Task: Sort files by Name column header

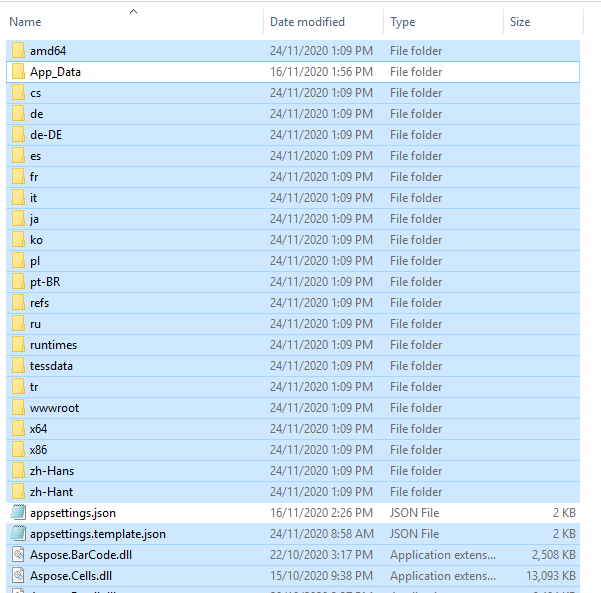Action: pos(26,22)
